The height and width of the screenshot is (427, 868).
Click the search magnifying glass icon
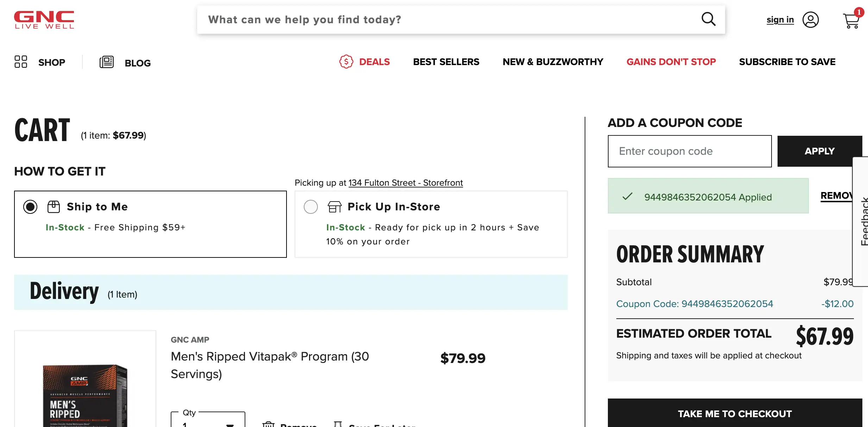(708, 19)
